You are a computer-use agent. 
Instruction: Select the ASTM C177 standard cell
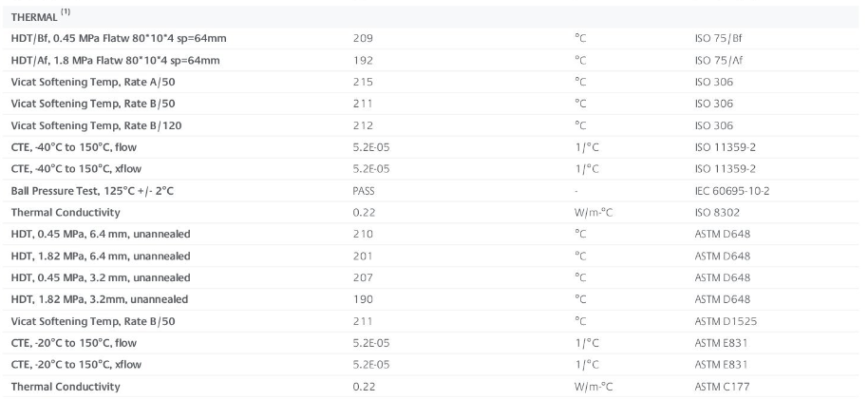(722, 387)
